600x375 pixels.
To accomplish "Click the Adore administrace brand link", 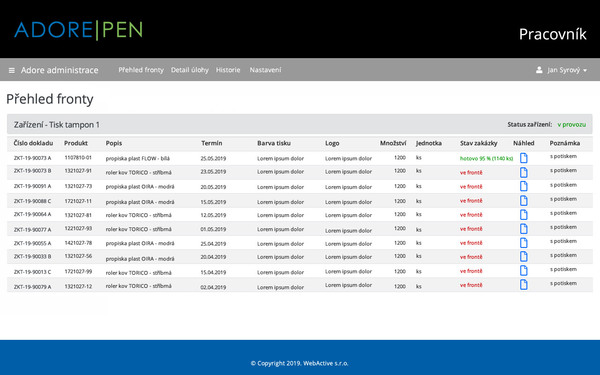I will tap(59, 70).
